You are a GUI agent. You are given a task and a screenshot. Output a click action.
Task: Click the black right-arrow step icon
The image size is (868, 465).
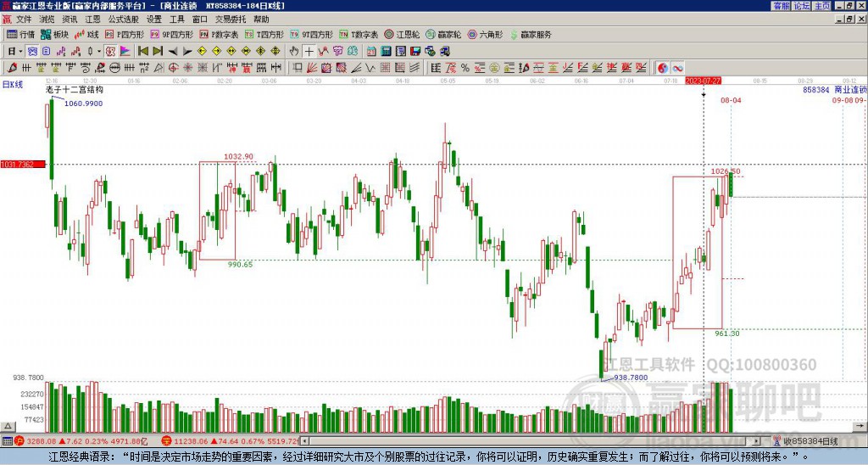[187, 51]
